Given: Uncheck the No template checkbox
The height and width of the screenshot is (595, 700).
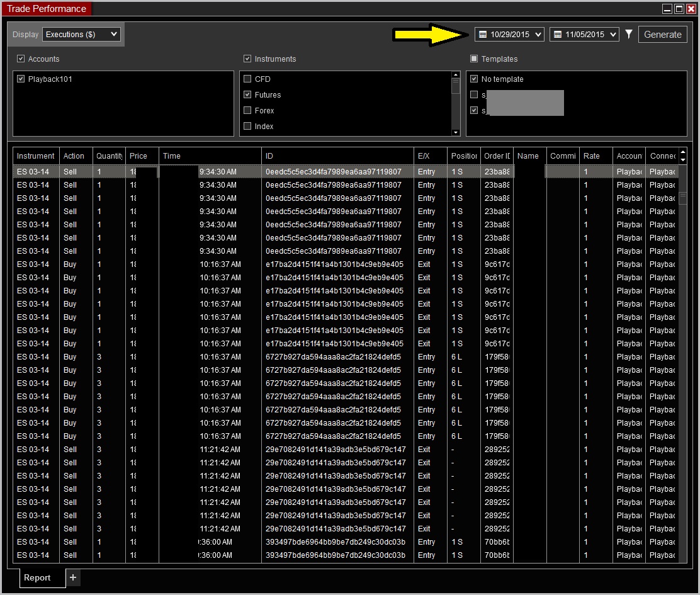Looking at the screenshot, I should [474, 79].
